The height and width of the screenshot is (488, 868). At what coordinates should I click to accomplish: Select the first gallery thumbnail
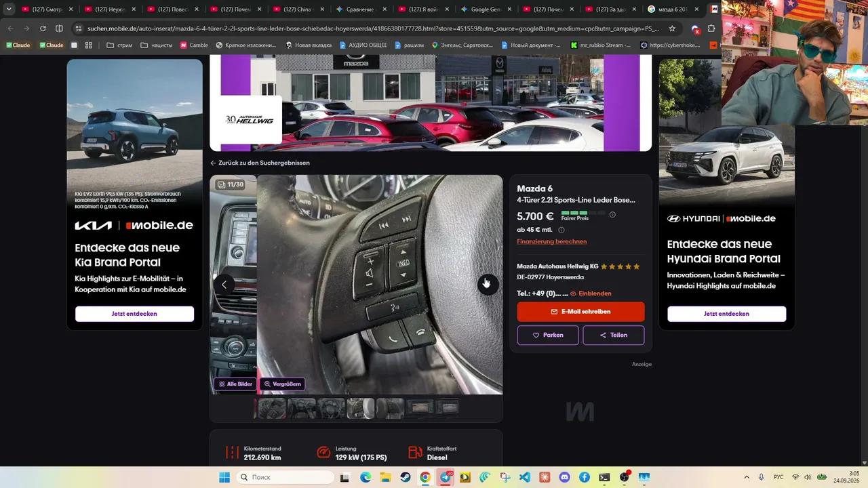coord(271,408)
